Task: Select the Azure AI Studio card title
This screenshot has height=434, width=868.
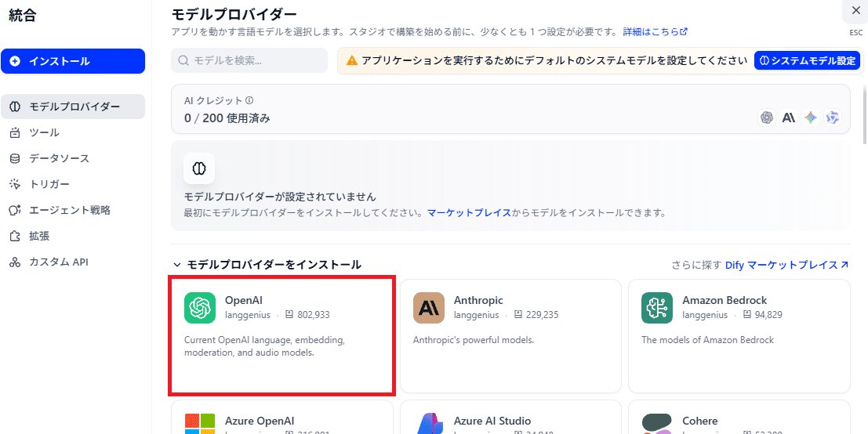Action: (492, 421)
